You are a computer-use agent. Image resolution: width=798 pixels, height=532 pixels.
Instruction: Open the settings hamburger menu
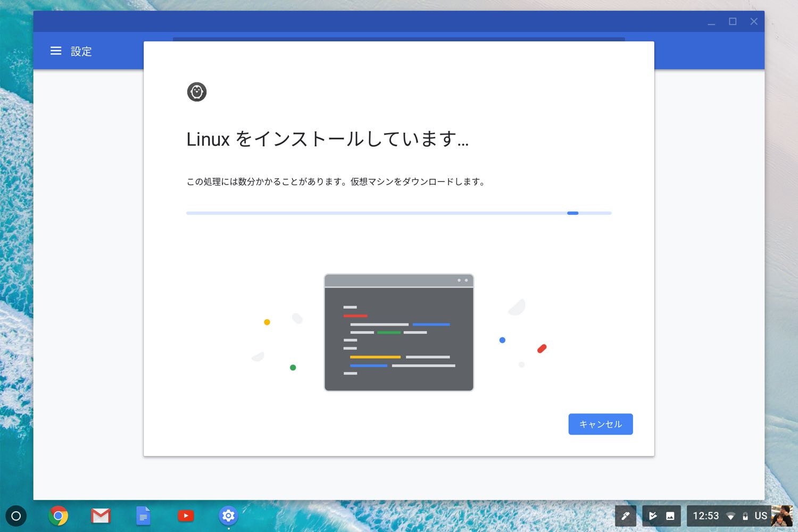[x=56, y=51]
